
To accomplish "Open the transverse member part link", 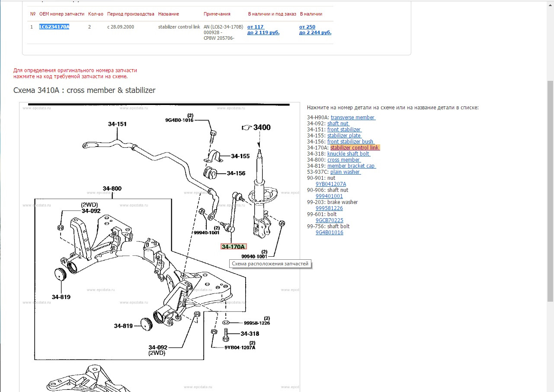I will pyautogui.click(x=353, y=118).
